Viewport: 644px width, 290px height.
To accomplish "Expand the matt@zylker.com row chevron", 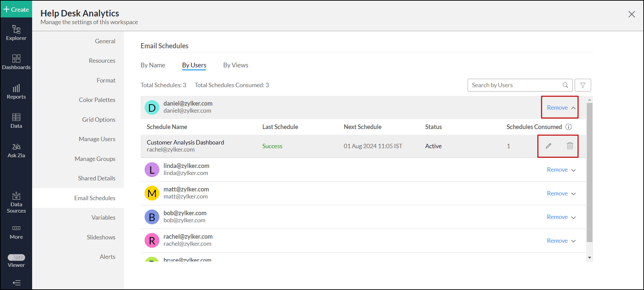I will coord(573,194).
